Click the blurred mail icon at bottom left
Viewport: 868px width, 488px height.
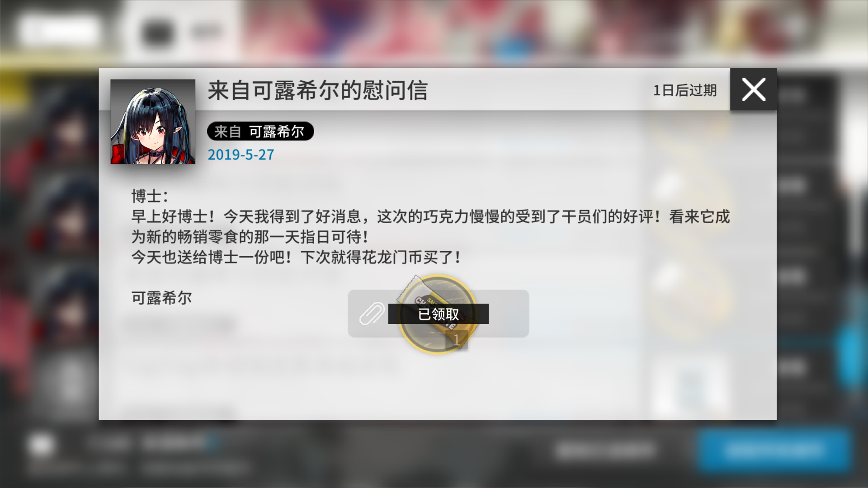coord(42,445)
